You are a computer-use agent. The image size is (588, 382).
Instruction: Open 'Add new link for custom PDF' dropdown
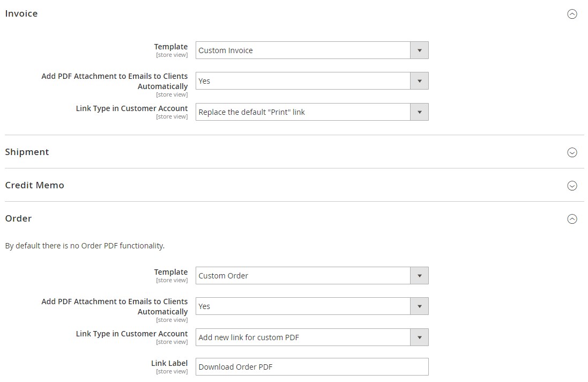click(303, 337)
